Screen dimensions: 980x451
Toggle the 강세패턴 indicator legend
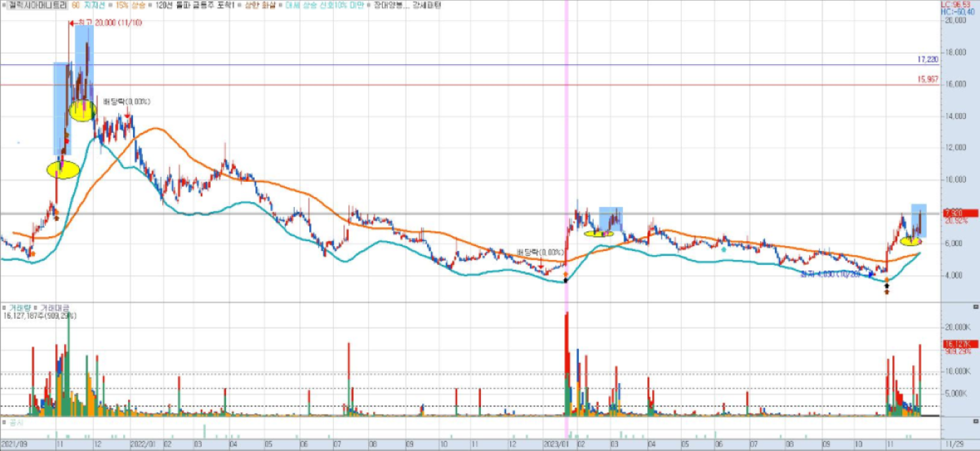point(427,5)
